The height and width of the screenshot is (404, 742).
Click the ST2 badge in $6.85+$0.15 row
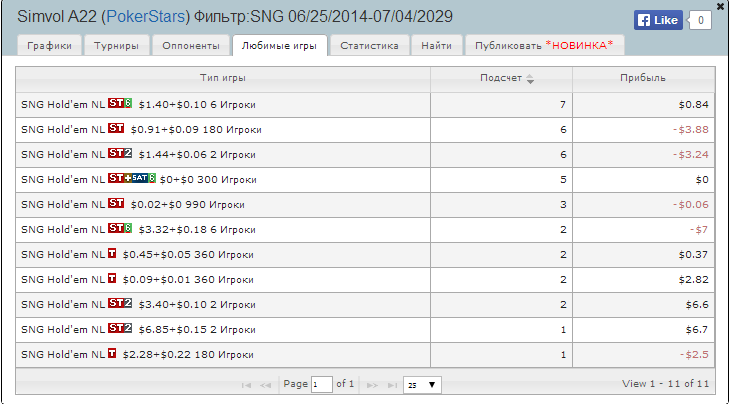coord(120,328)
